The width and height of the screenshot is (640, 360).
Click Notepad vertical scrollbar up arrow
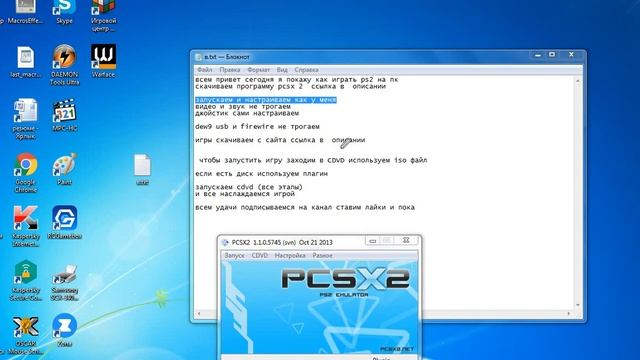tap(578, 81)
